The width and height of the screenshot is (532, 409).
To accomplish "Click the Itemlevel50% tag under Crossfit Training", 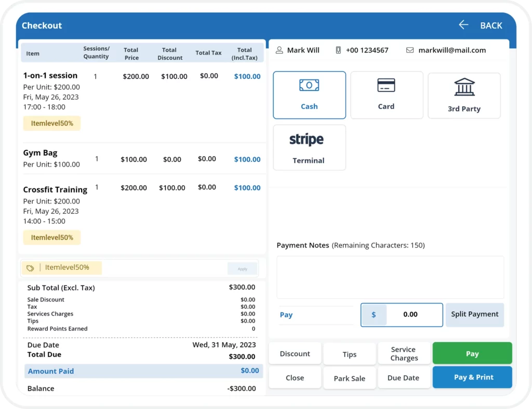I will pos(52,238).
